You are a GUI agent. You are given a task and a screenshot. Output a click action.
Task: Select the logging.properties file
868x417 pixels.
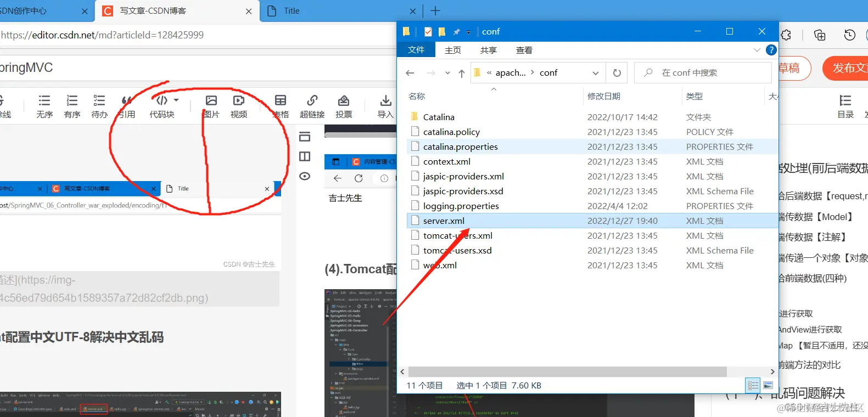point(461,206)
